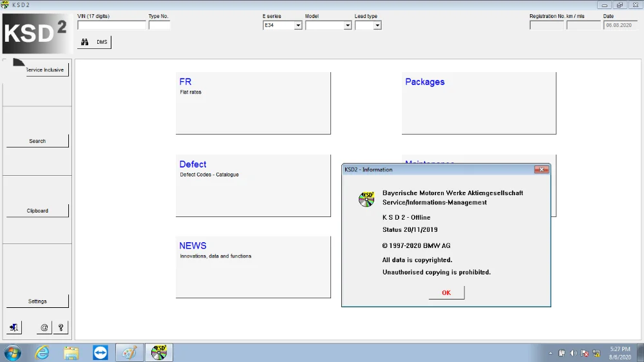Click the Search sidebar button
Screen dimensions: 644x362
point(37,141)
